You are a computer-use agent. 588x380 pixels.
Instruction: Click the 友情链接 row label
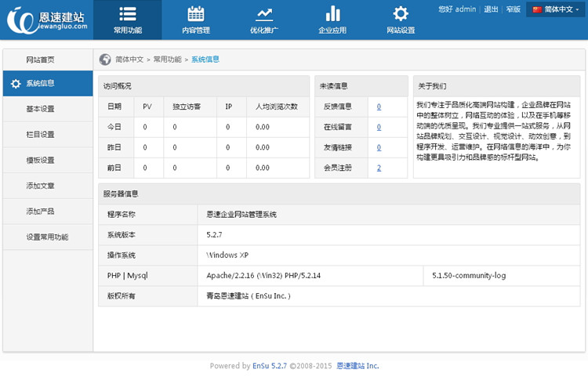(338, 147)
